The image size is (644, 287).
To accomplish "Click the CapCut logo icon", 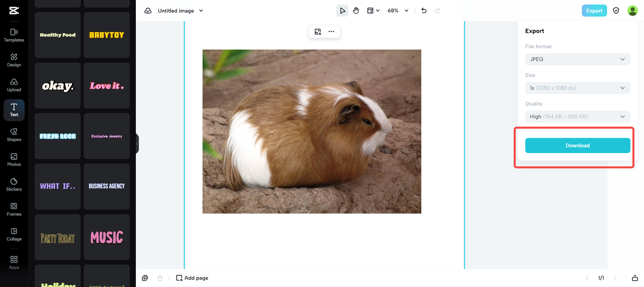I will (x=14, y=10).
